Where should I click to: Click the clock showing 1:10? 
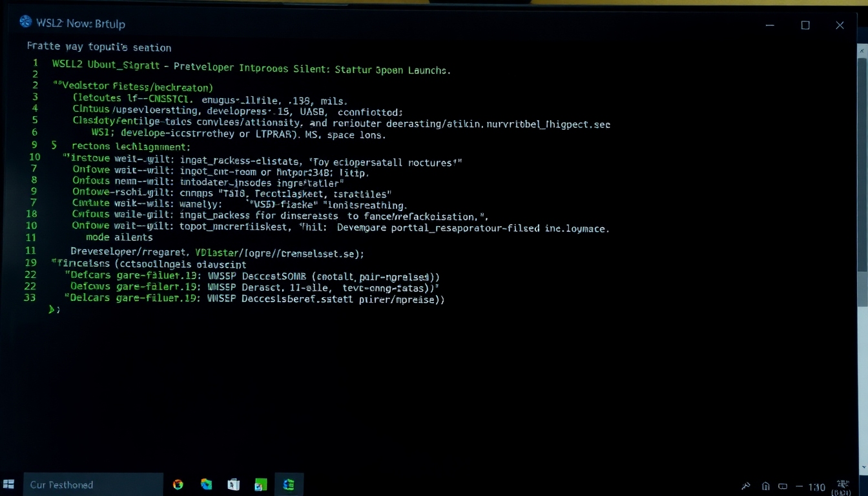click(816, 486)
